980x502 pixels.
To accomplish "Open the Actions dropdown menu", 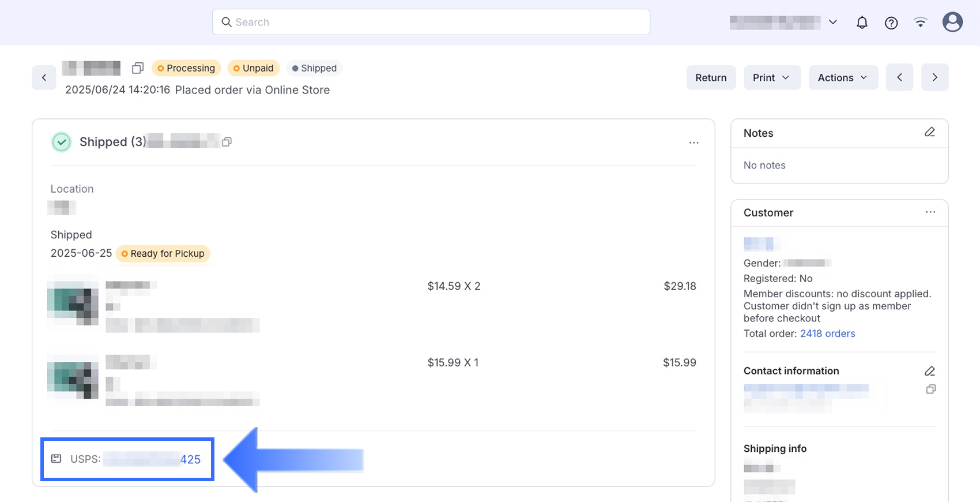I will pyautogui.click(x=843, y=77).
